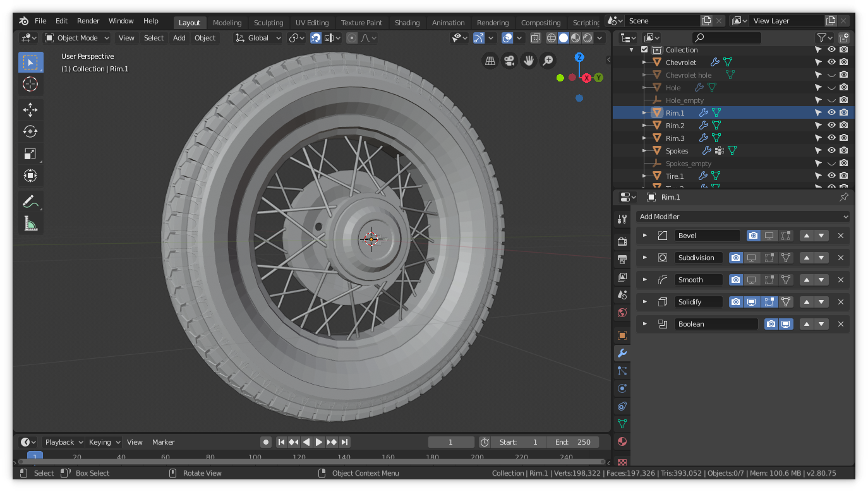Select the Select Box tool
868x492 pixels.
pos(30,62)
